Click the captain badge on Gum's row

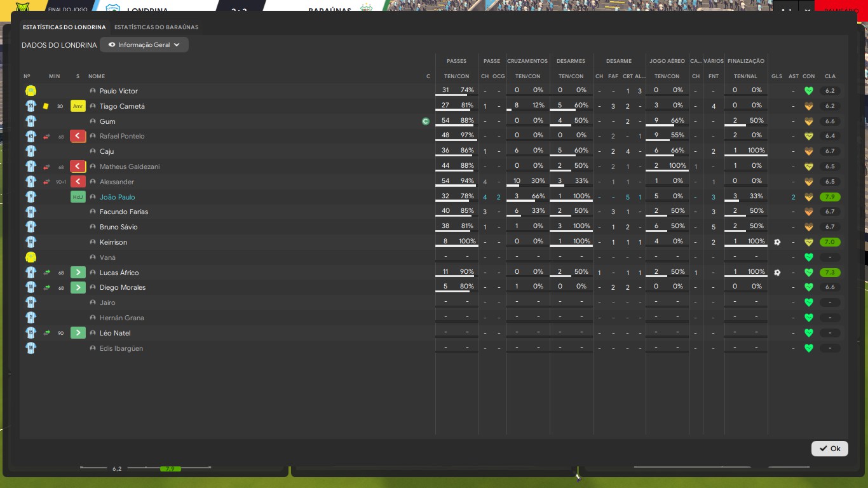[x=426, y=121]
